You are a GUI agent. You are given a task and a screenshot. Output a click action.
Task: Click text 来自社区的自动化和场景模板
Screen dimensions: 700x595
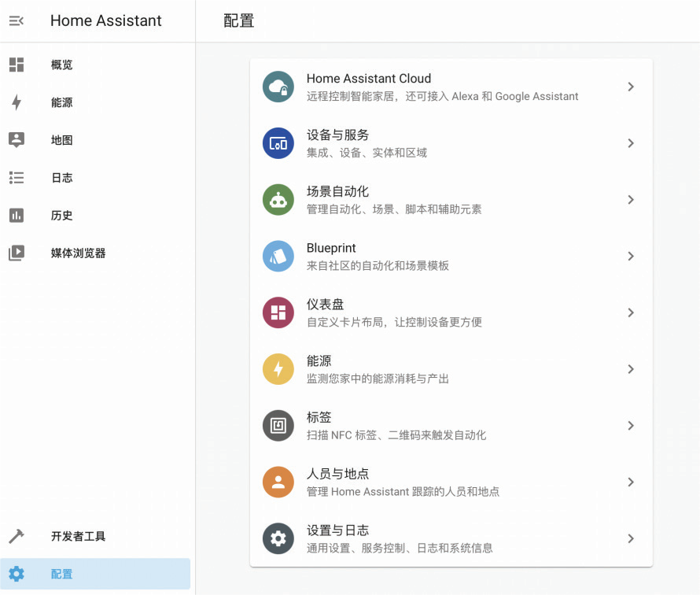[378, 266]
